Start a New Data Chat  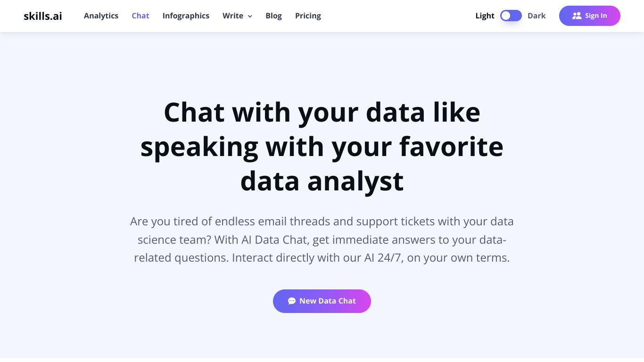[x=322, y=301]
